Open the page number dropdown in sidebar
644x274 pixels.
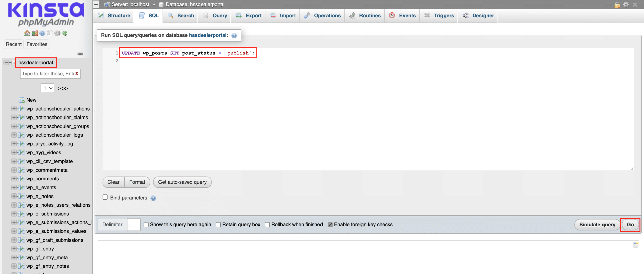(x=47, y=88)
